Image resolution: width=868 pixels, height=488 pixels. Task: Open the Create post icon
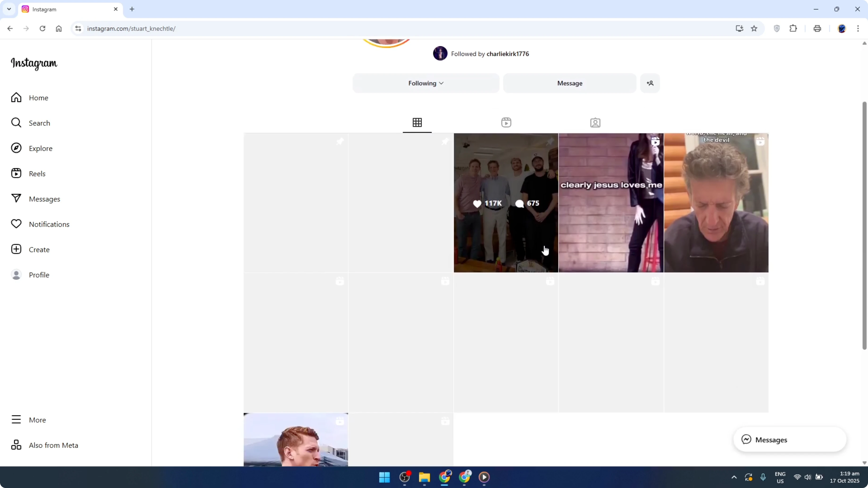pyautogui.click(x=16, y=249)
